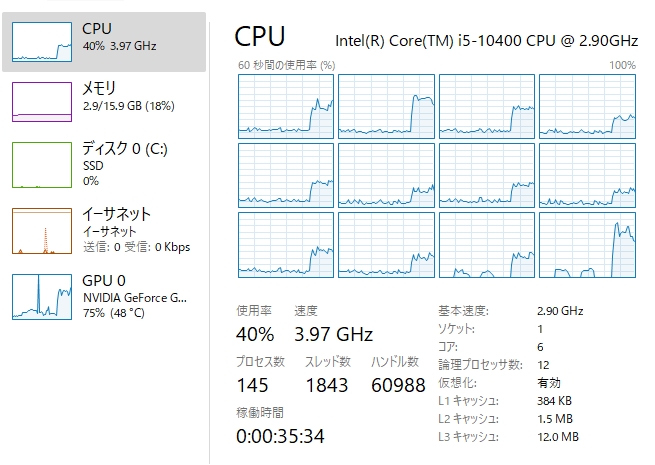Click the ハンドル数 value 60988

click(396, 385)
